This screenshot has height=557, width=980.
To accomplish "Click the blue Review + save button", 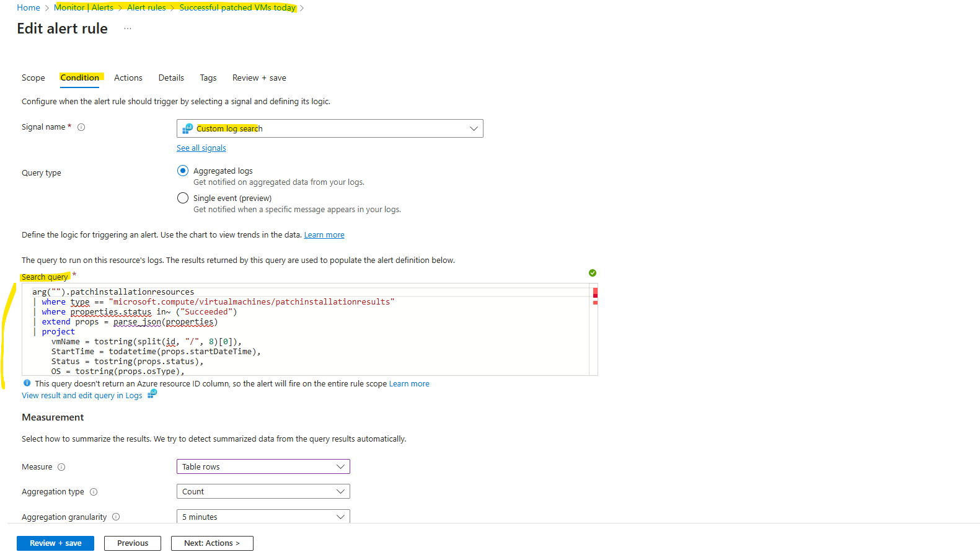I will [55, 543].
